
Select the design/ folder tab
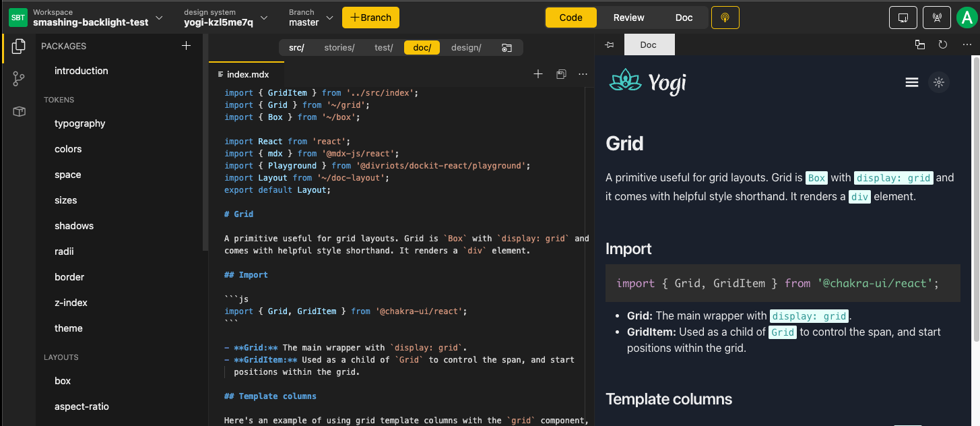466,48
